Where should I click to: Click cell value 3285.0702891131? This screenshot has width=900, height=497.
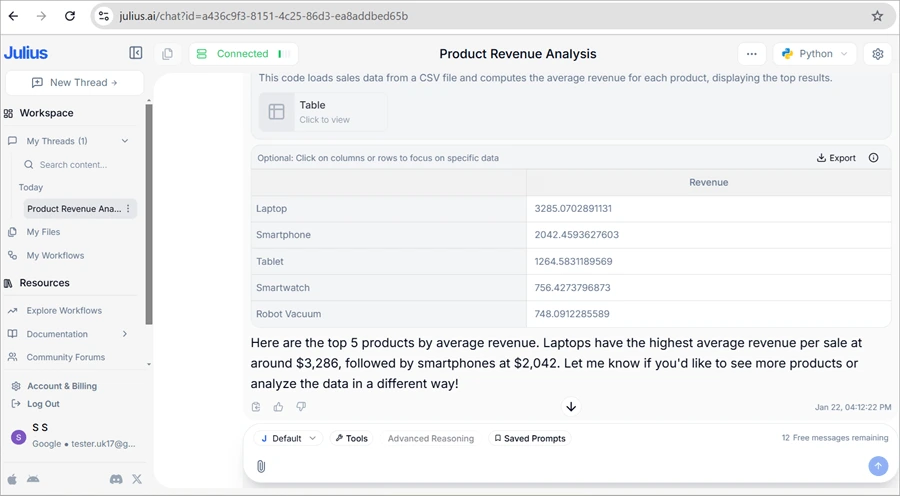click(573, 209)
